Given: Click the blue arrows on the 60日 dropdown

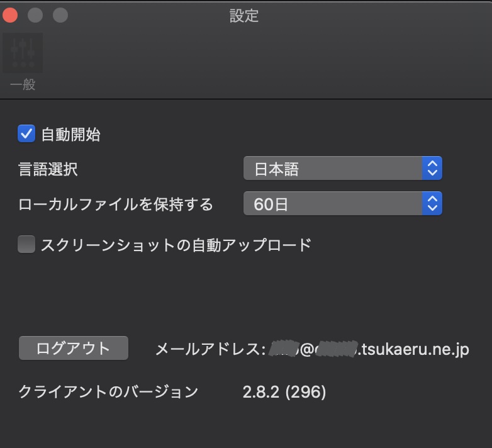Looking at the screenshot, I should coord(432,204).
